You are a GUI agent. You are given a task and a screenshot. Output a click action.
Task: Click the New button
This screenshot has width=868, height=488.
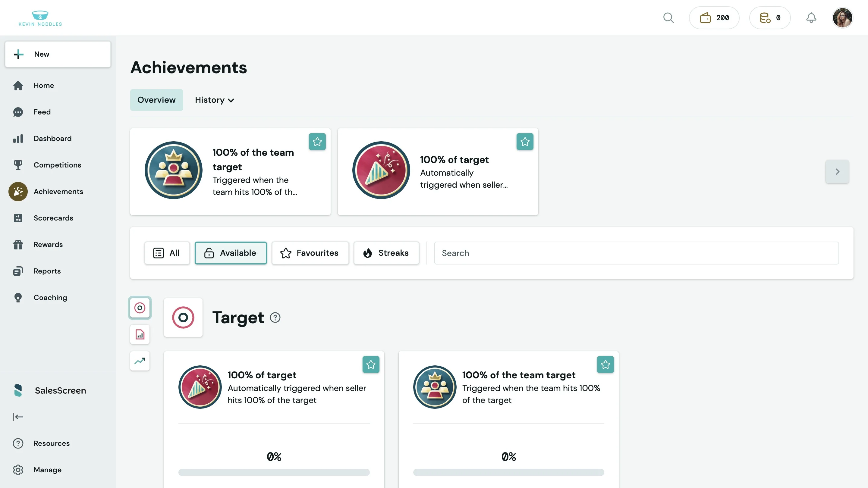(x=58, y=54)
